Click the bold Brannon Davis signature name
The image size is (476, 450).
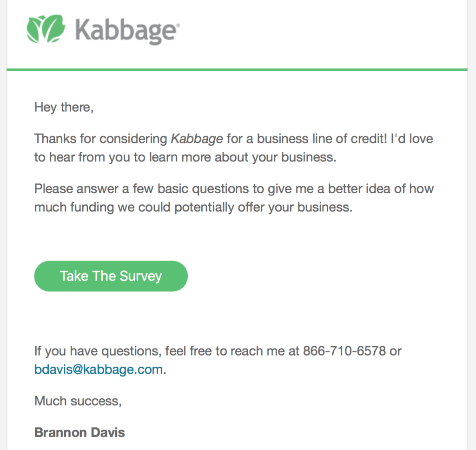(x=79, y=432)
